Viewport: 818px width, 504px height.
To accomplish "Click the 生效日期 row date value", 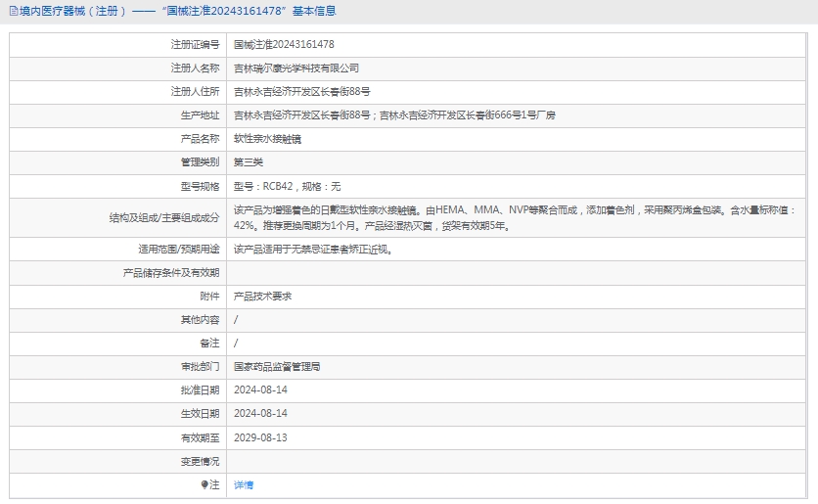I will [x=260, y=413].
